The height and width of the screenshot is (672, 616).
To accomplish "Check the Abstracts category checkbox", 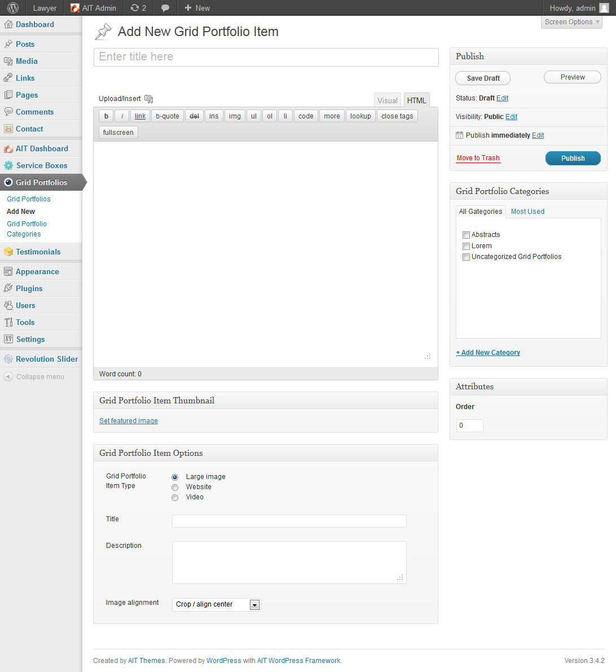I will click(466, 235).
